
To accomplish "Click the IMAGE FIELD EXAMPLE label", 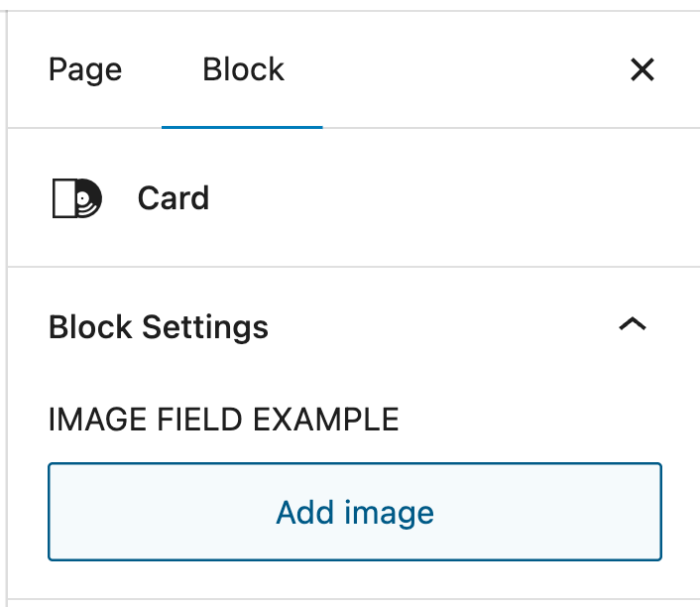I will [x=223, y=420].
